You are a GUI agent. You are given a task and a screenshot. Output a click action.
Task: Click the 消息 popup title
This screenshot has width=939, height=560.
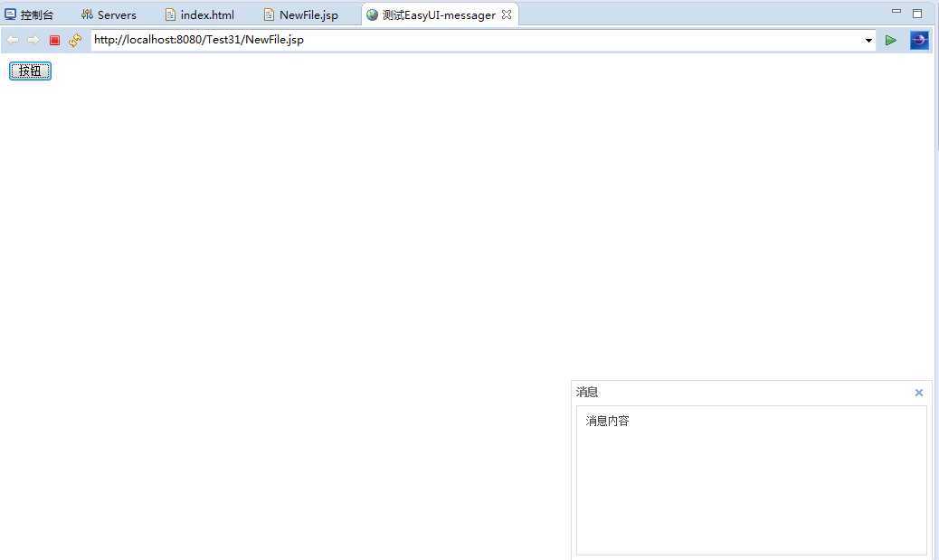(587, 392)
